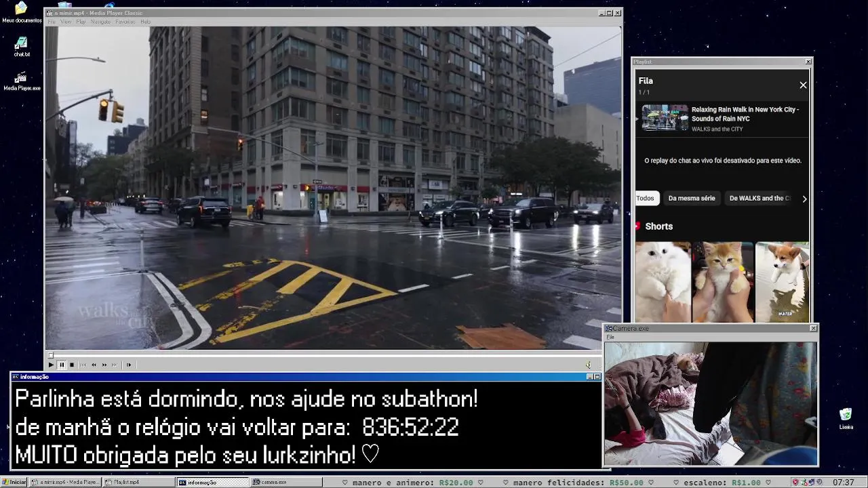Click the Media Player Classic title bar icon
868x488 pixels.
[x=50, y=13]
